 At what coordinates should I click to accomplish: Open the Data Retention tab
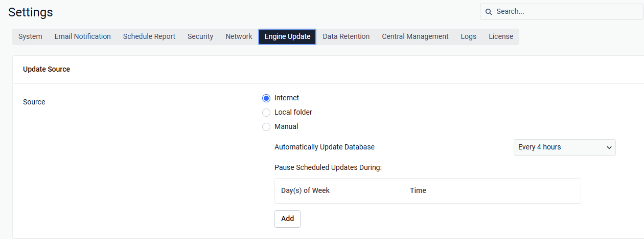(x=346, y=37)
